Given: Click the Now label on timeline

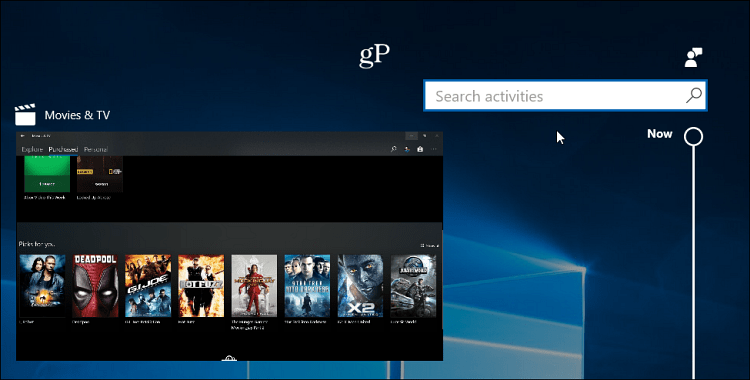Looking at the screenshot, I should pos(660,134).
